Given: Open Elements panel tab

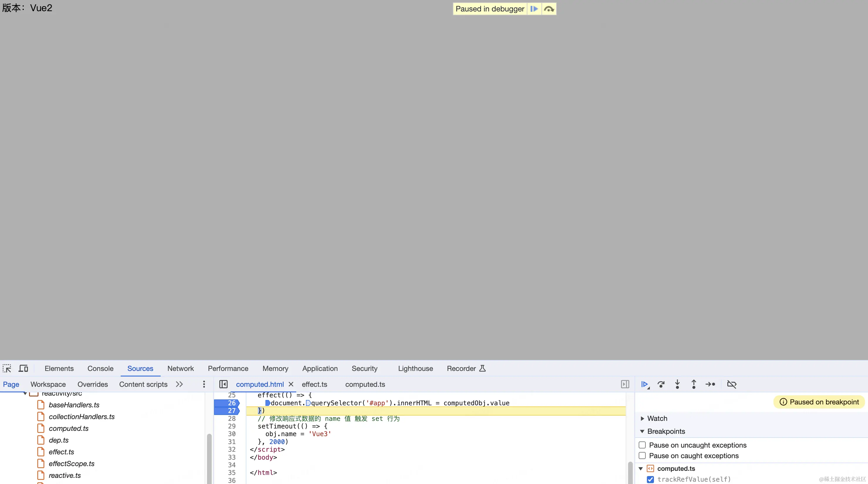Looking at the screenshot, I should pyautogui.click(x=59, y=368).
